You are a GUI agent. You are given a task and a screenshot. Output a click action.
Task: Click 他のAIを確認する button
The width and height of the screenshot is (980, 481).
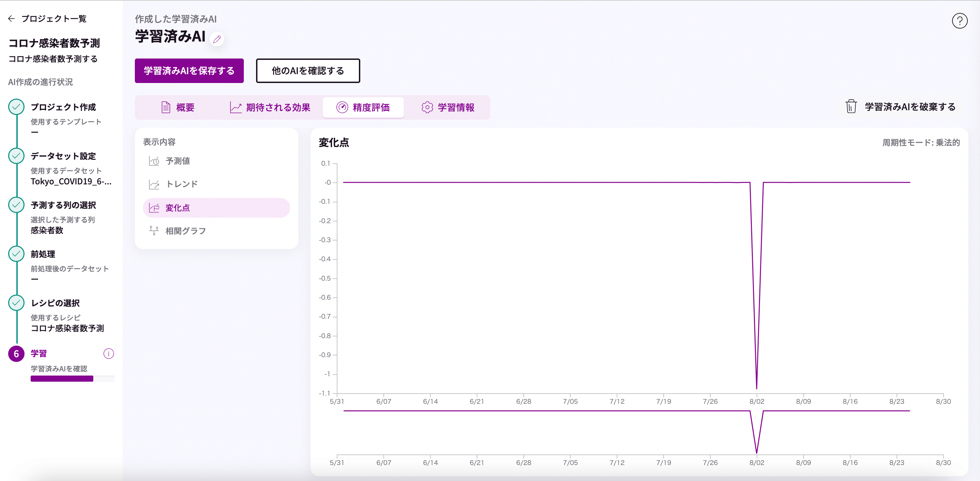click(308, 71)
